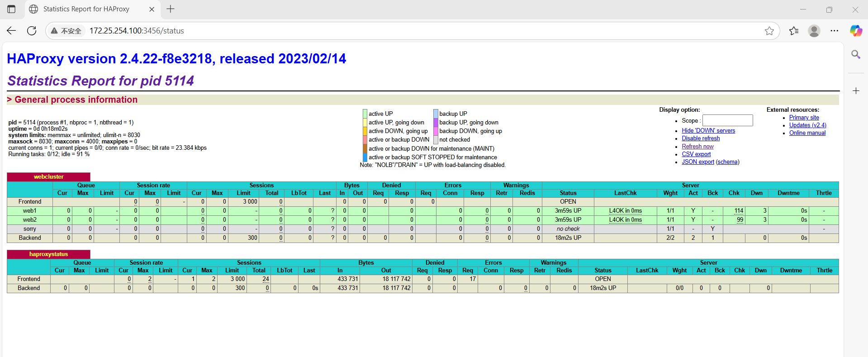The width and height of the screenshot is (868, 357).
Task: Click web2's L4OK in 0ms check
Action: [x=625, y=220]
